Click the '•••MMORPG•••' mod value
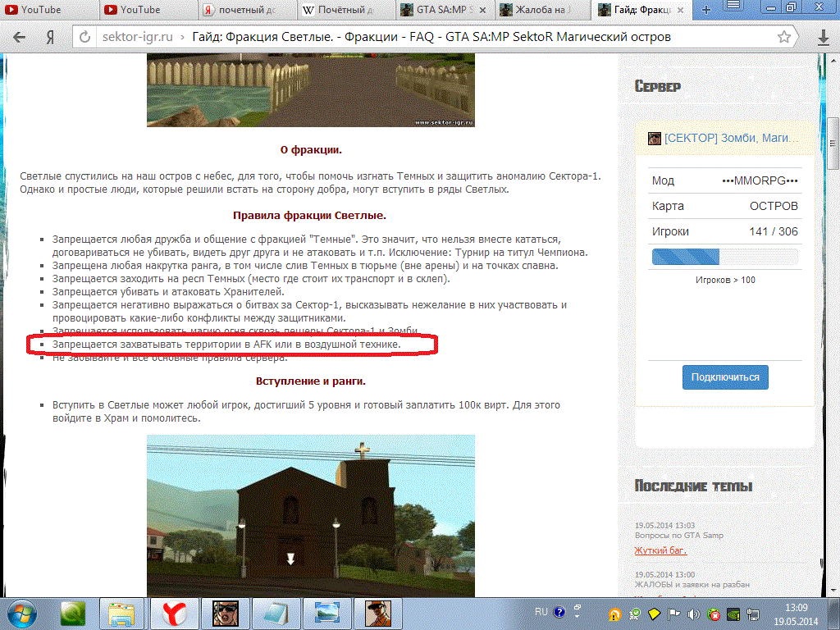840x630 pixels. pyautogui.click(x=760, y=180)
